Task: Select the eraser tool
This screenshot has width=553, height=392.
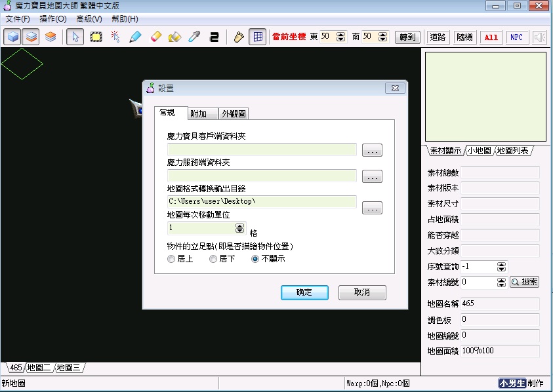Action: click(x=155, y=37)
